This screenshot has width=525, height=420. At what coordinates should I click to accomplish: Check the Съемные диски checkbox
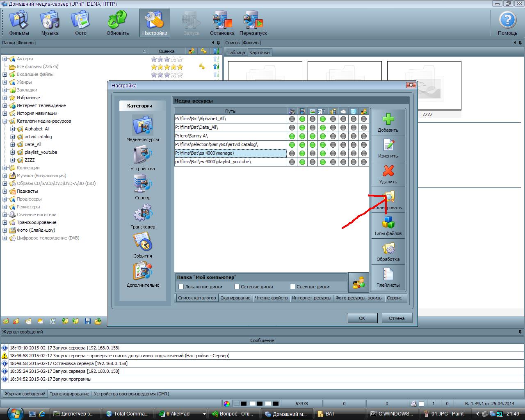tap(292, 287)
